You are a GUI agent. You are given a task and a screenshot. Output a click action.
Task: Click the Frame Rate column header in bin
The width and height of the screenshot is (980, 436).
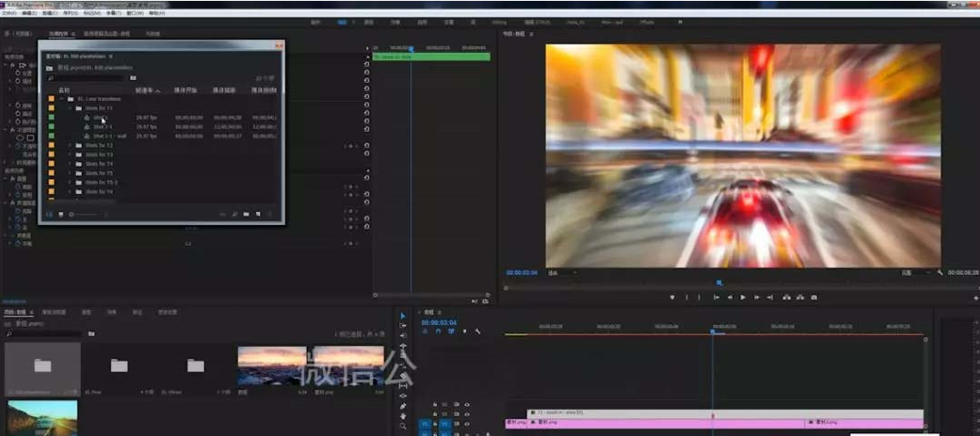coord(147,91)
